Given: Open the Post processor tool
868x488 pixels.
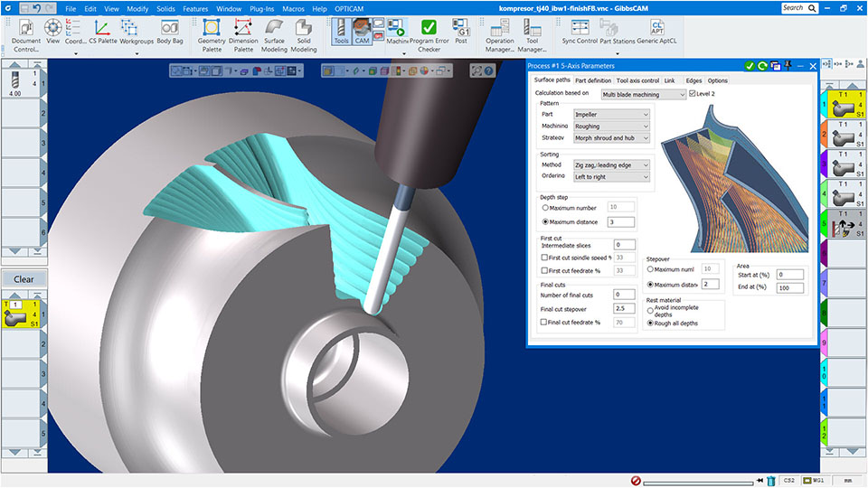Looking at the screenshot, I should [x=461, y=33].
